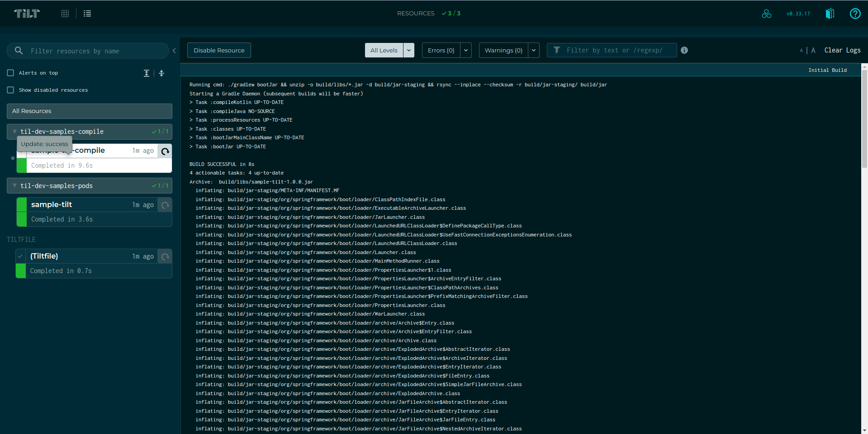The image size is (868, 434).
Task: Filter logs by Errors (0)
Action: pyautogui.click(x=441, y=50)
